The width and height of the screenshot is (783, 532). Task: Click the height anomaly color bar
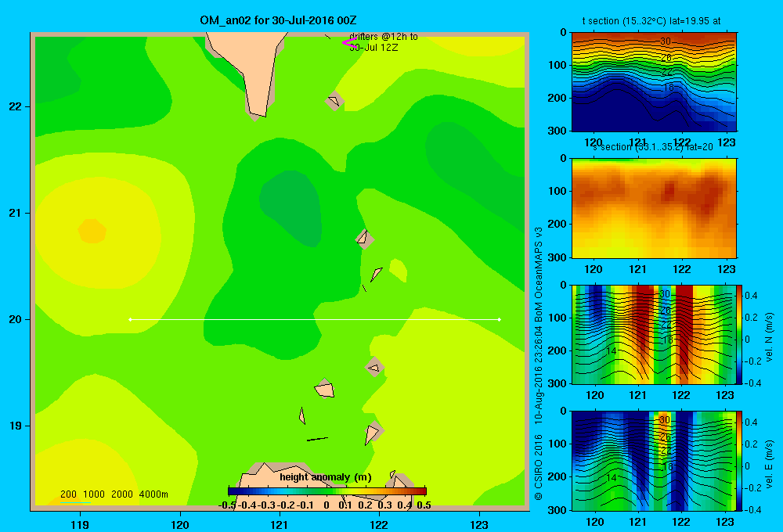click(x=327, y=491)
